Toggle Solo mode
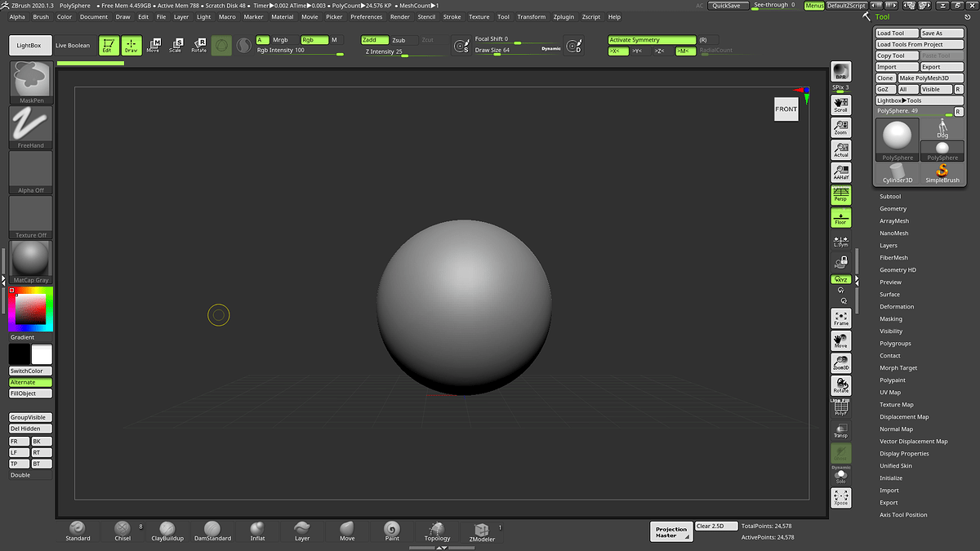980x551 pixels. pyautogui.click(x=840, y=476)
